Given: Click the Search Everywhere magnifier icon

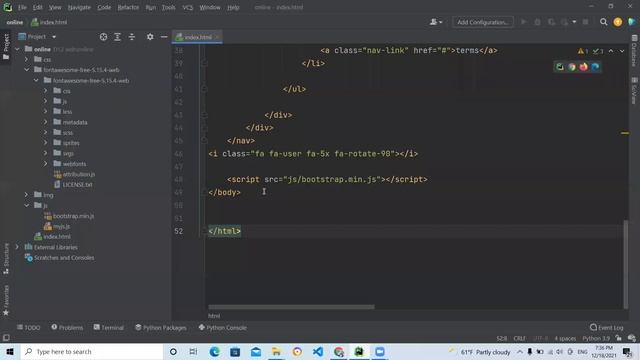Looking at the screenshot, I should pyautogui.click(x=603, y=22).
